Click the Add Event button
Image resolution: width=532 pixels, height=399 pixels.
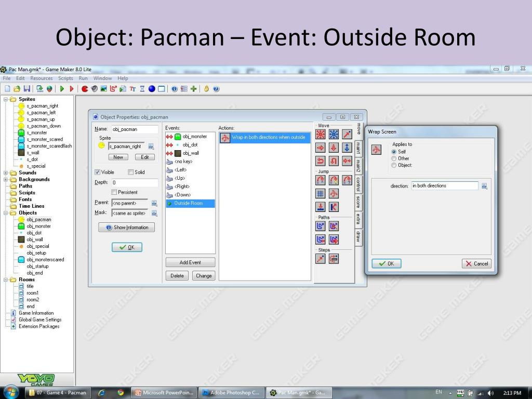coord(190,262)
